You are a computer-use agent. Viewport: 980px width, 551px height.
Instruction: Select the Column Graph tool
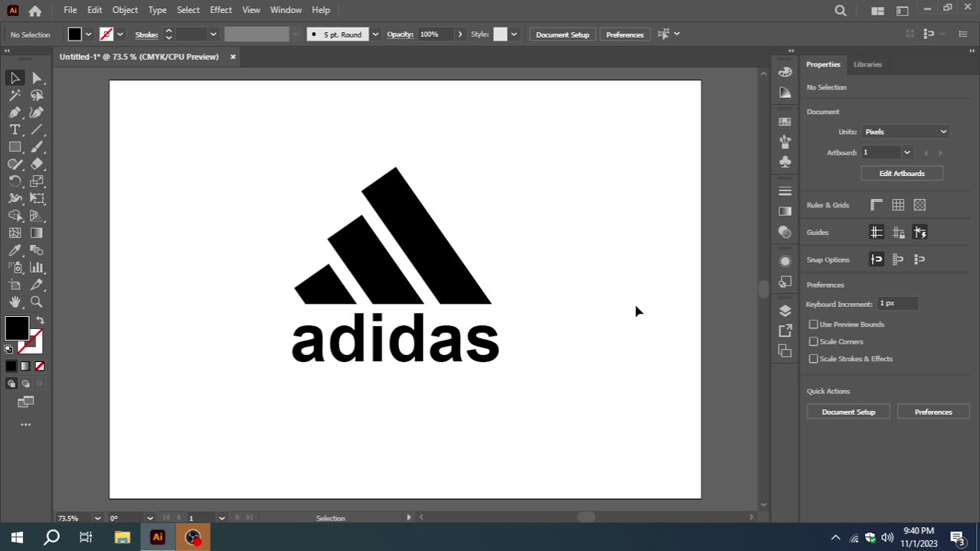pyautogui.click(x=37, y=268)
